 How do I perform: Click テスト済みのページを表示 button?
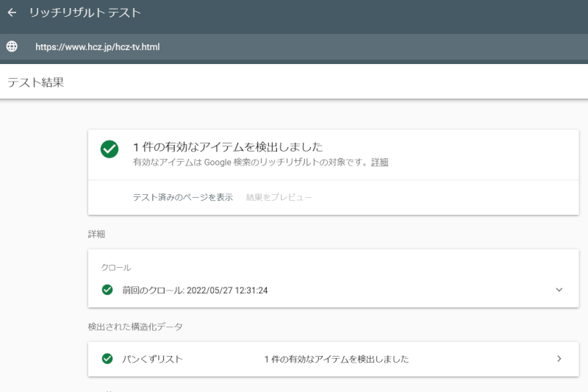pos(183,197)
